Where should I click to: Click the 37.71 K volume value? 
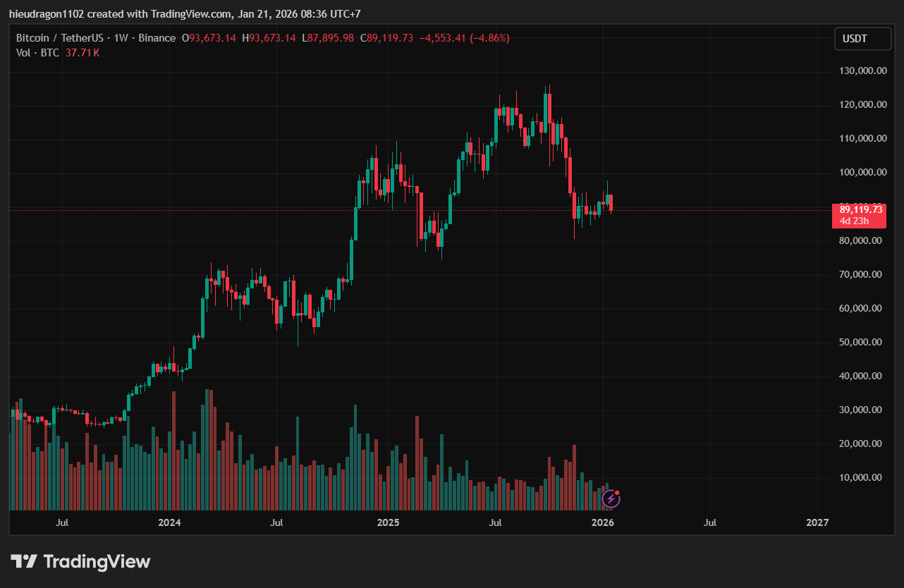click(x=83, y=53)
